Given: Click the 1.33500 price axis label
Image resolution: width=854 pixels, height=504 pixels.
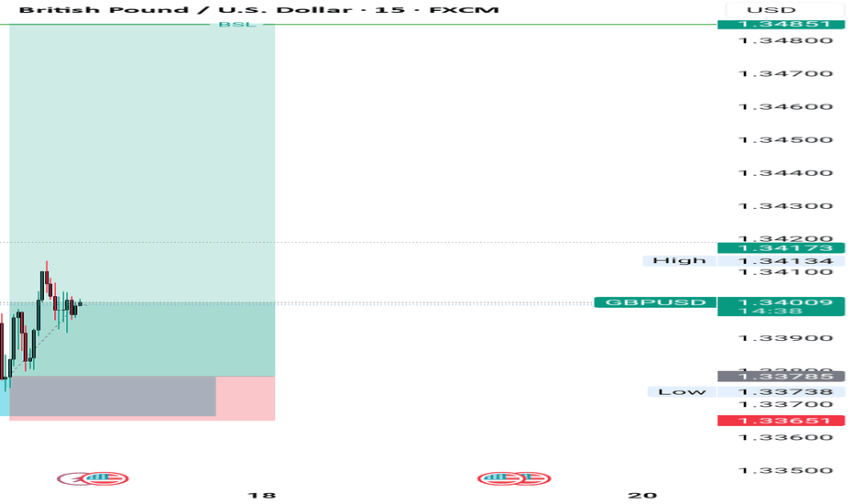Looking at the screenshot, I should [x=785, y=471].
